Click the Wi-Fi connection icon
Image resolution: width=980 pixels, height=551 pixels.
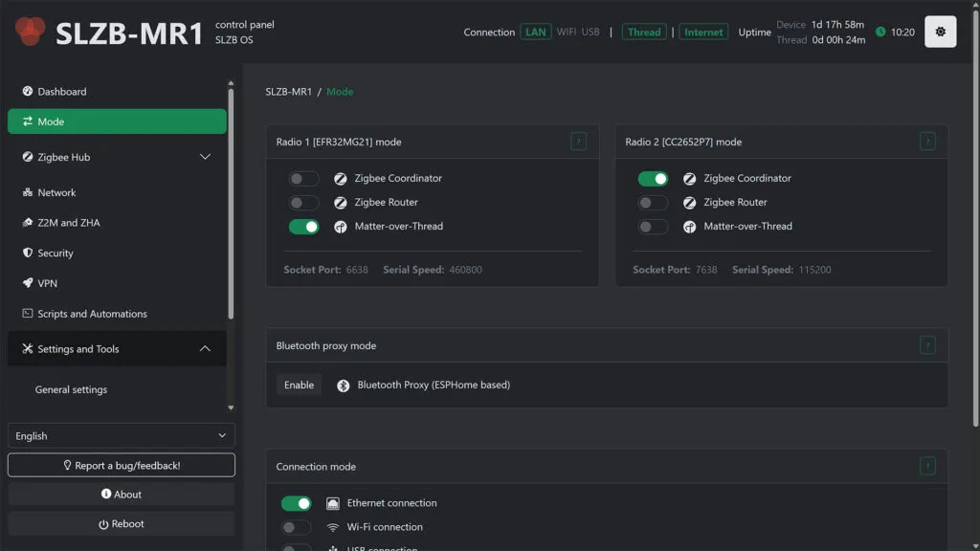[332, 527]
